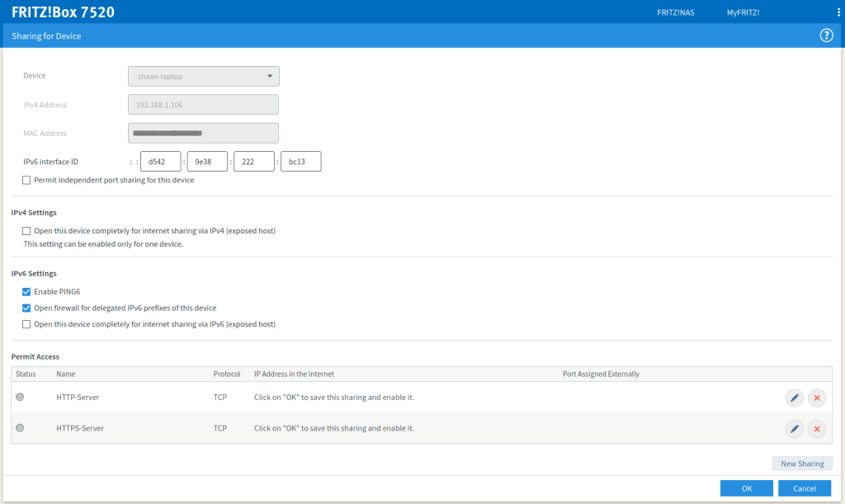Expand the Device dropdown showing shaan-laptop
The width and height of the screenshot is (845, 504).
(x=203, y=77)
